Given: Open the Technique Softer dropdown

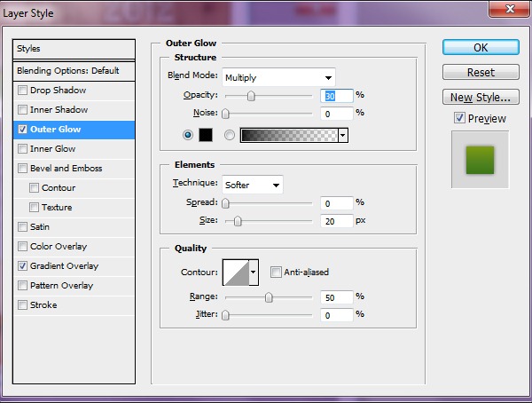Looking at the screenshot, I should point(253,186).
